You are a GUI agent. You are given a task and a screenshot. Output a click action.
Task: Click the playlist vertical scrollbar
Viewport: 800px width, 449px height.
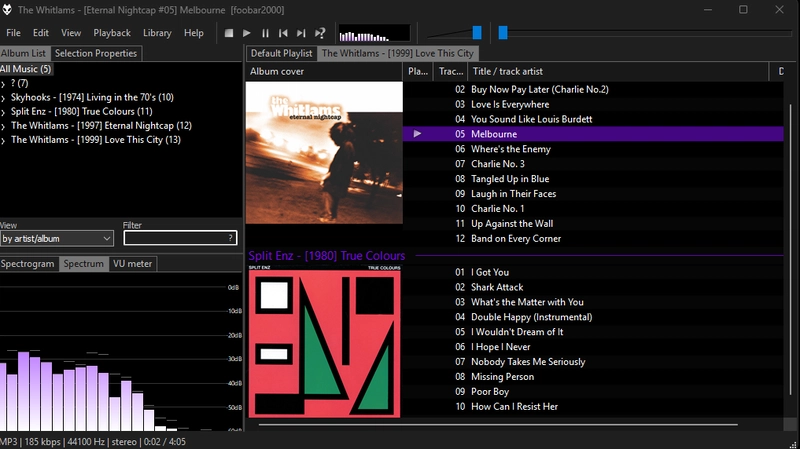(x=791, y=249)
